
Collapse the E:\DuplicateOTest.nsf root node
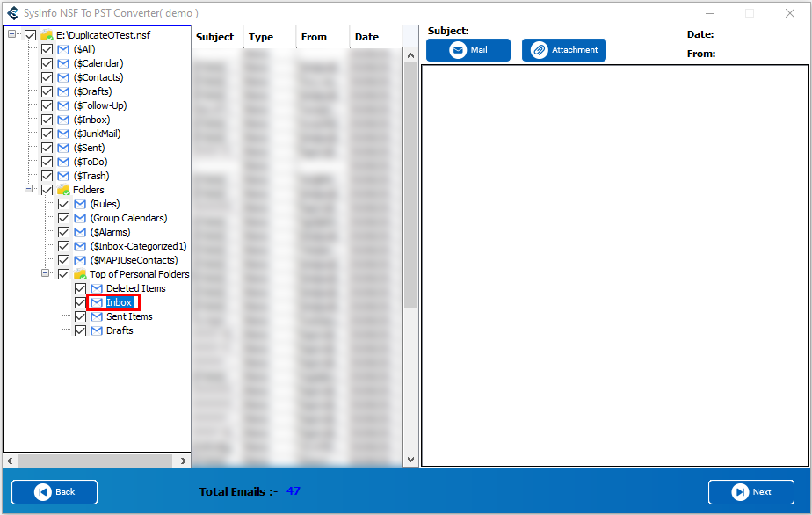point(11,34)
